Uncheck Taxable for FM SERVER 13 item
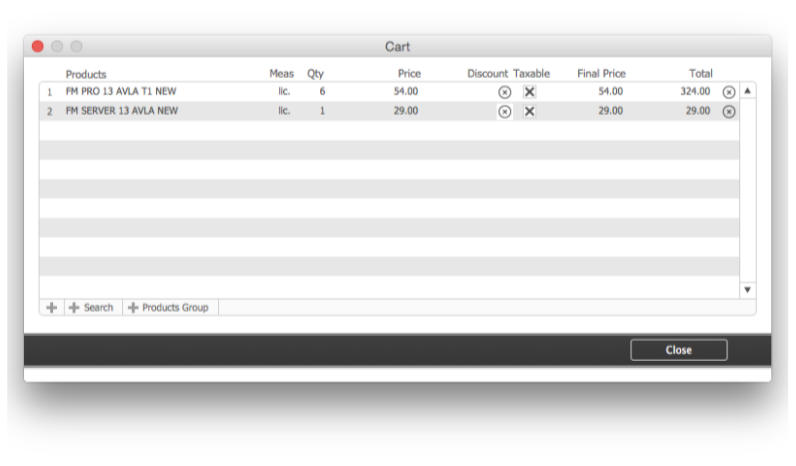This screenshot has width=796, height=466. click(x=530, y=112)
